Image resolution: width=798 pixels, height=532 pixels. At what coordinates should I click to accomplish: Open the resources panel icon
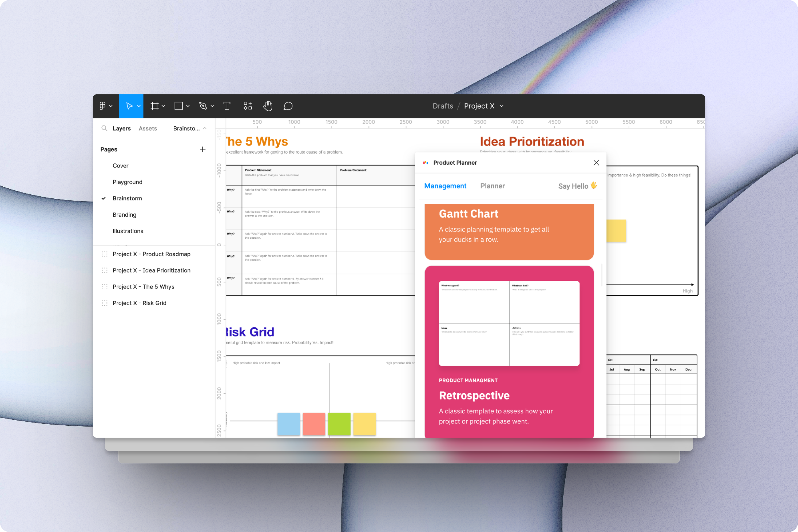[x=247, y=106]
